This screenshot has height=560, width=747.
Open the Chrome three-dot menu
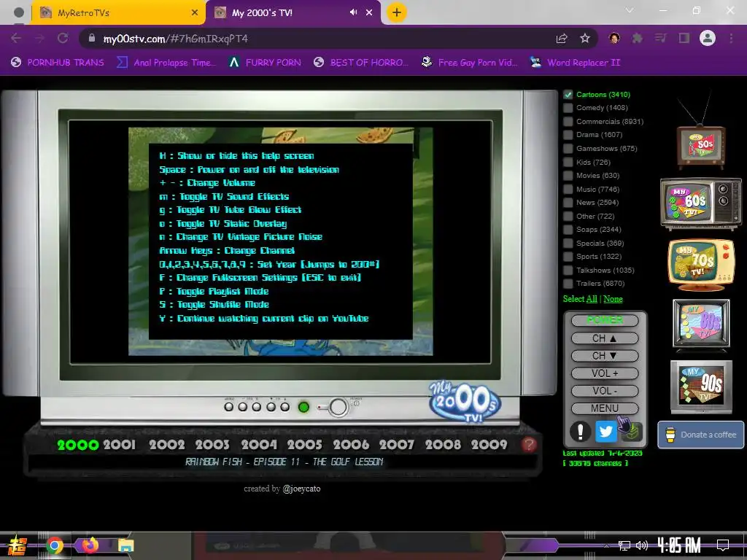point(731,39)
